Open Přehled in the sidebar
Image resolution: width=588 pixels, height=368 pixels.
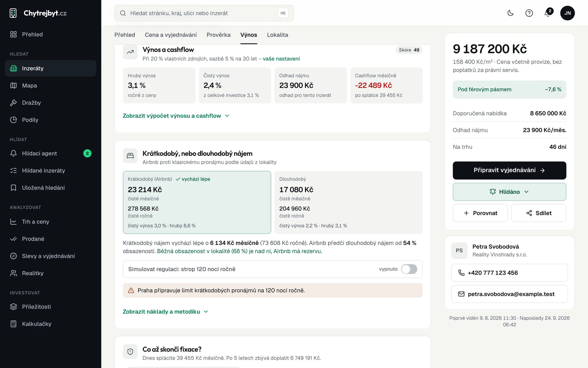(x=50, y=34)
